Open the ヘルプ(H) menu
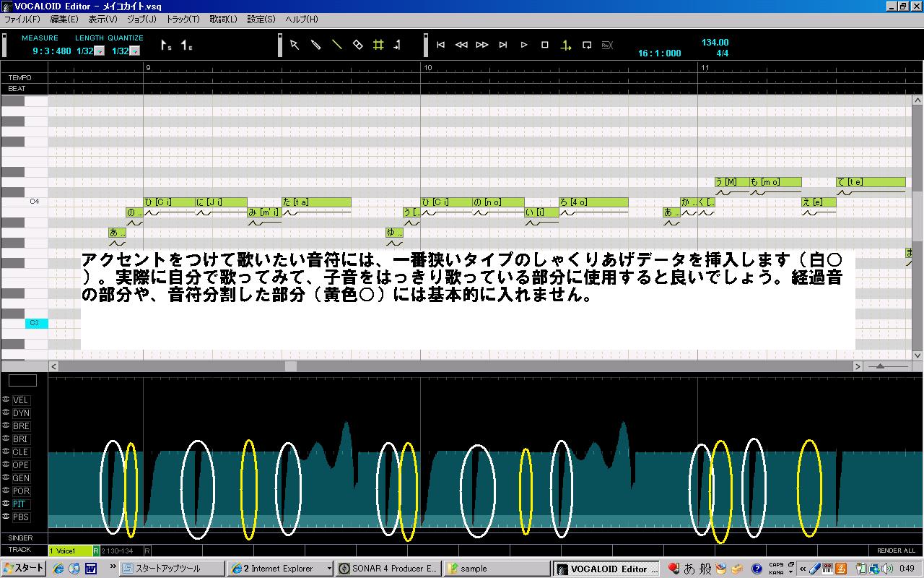 [301, 19]
